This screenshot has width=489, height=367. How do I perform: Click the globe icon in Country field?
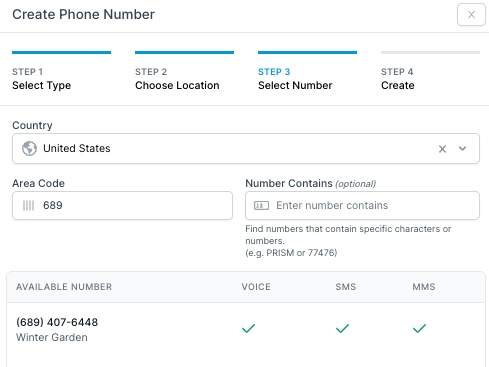[x=29, y=148]
